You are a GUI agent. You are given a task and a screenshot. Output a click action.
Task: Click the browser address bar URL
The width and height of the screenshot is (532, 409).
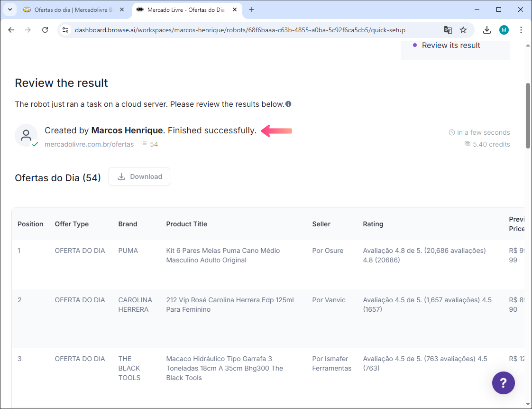pyautogui.click(x=240, y=30)
